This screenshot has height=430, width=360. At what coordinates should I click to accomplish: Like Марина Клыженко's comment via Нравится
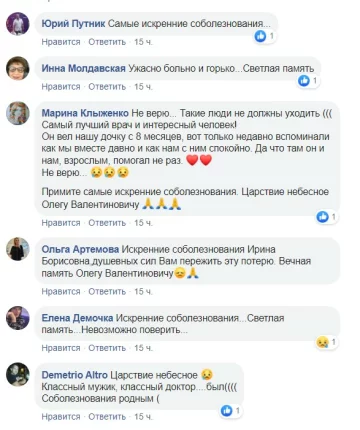(61, 223)
